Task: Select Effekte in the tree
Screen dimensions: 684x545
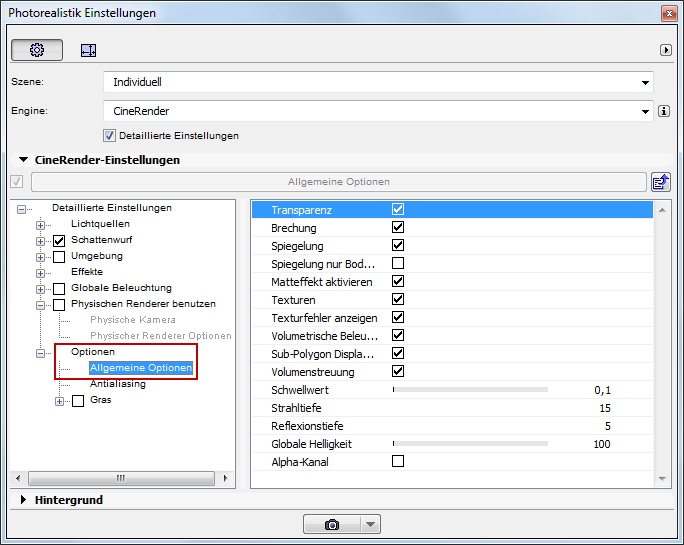Action: coord(87,272)
